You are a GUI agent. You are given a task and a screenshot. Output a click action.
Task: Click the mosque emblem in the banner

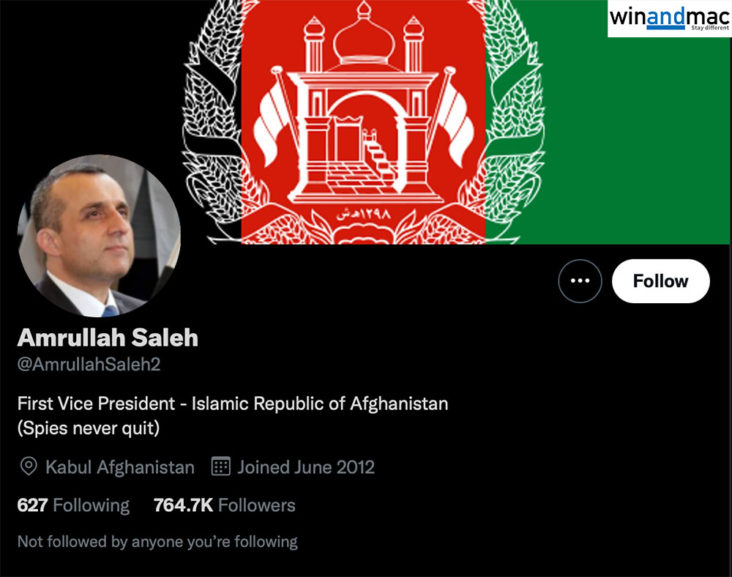click(x=364, y=107)
